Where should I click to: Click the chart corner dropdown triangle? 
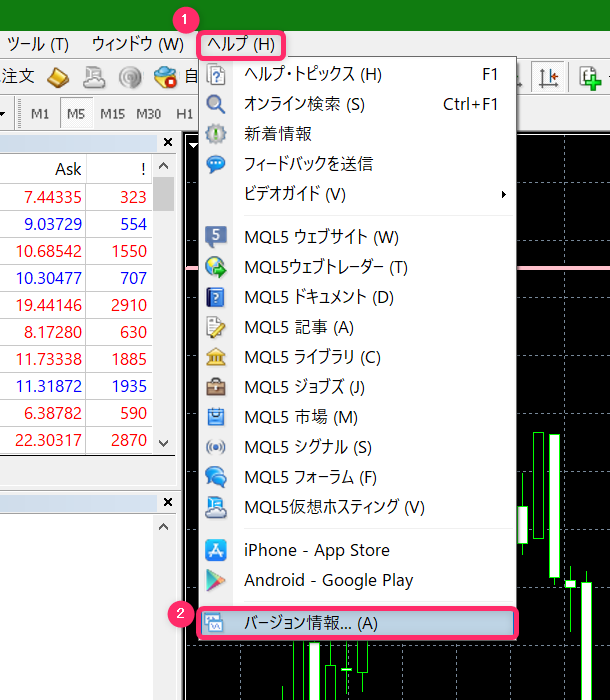pos(193,145)
